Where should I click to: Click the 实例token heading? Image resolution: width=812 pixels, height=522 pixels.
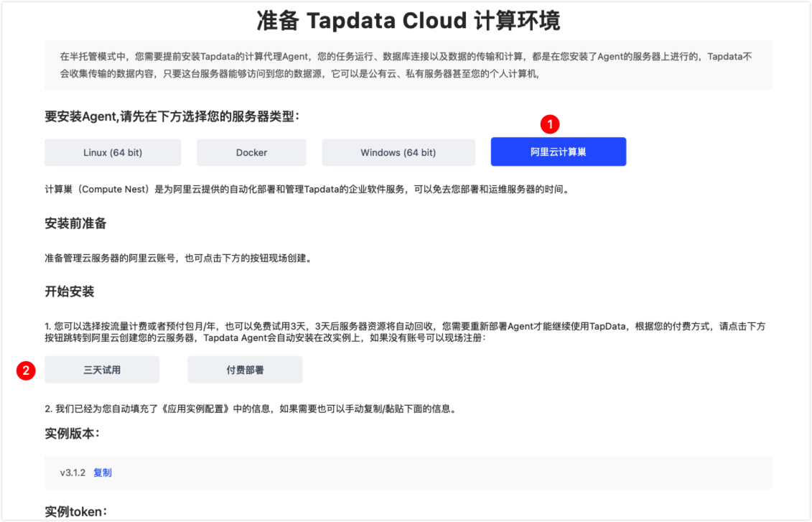coord(75,511)
